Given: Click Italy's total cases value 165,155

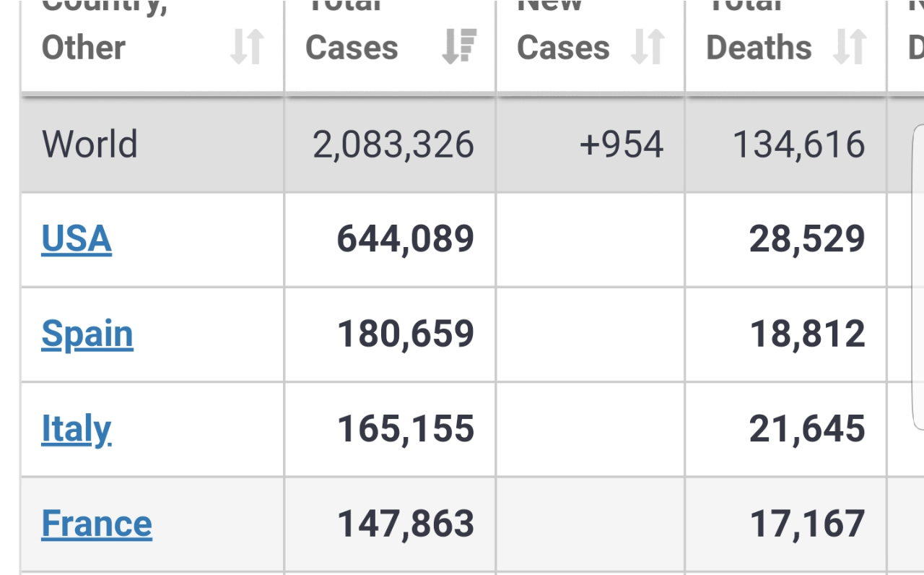Looking at the screenshot, I should coord(406,429).
